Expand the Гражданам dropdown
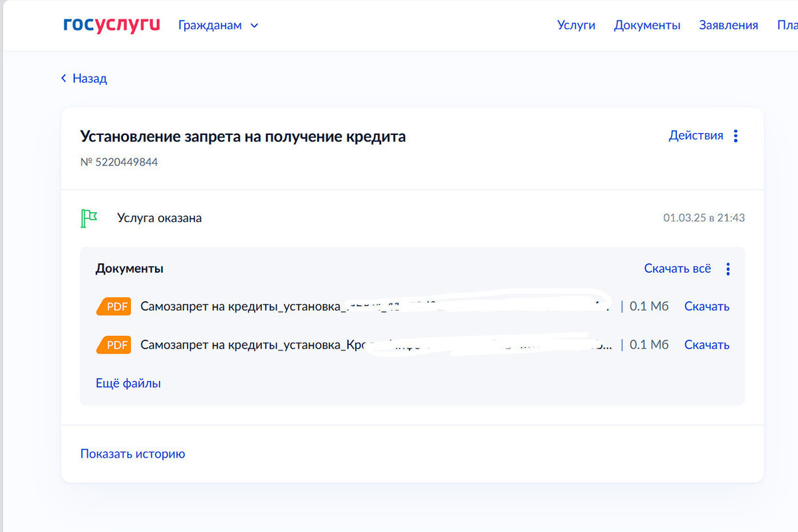Image resolution: width=798 pixels, height=532 pixels. (x=218, y=25)
